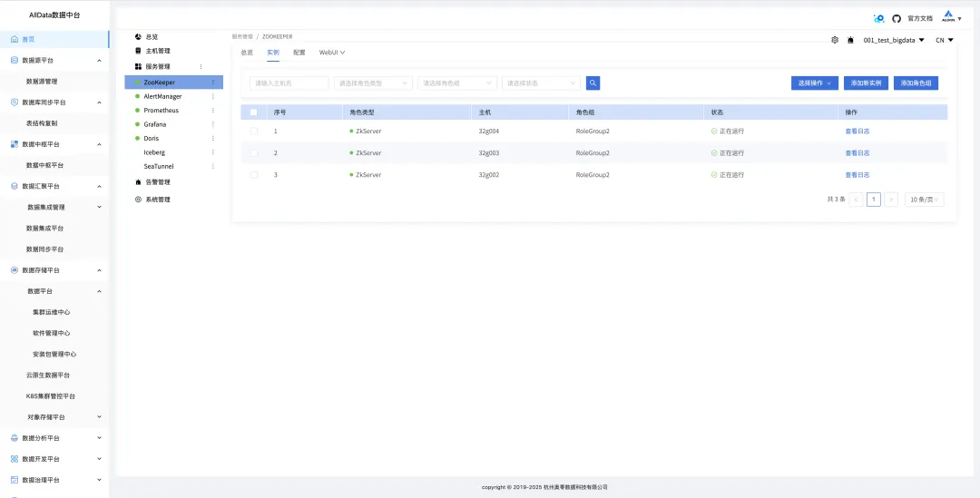
Task: Open the CN language dropdown
Action: 945,40
